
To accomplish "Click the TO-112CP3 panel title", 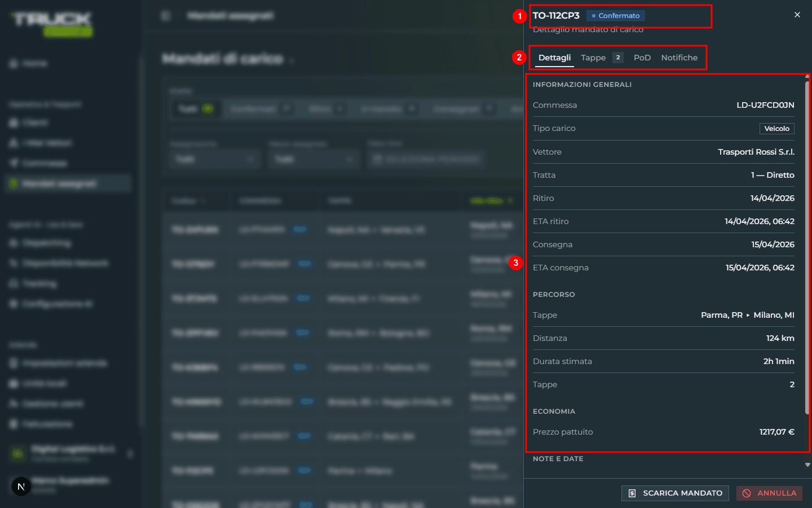I will point(556,16).
